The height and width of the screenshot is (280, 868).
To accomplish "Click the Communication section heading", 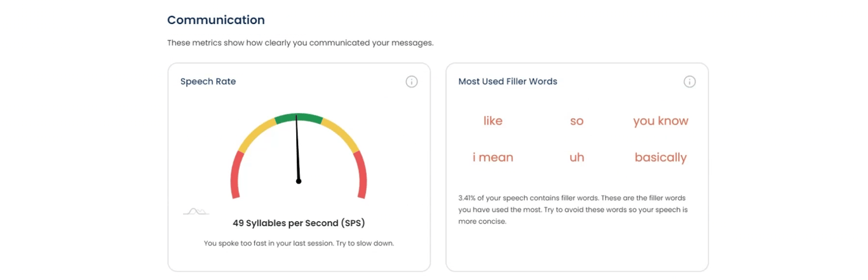I will 216,20.
